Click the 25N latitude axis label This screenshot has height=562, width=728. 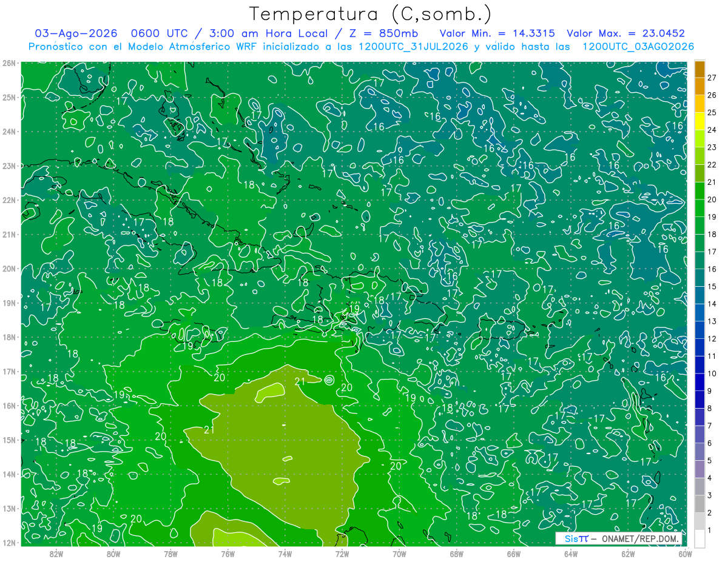tap(9, 97)
